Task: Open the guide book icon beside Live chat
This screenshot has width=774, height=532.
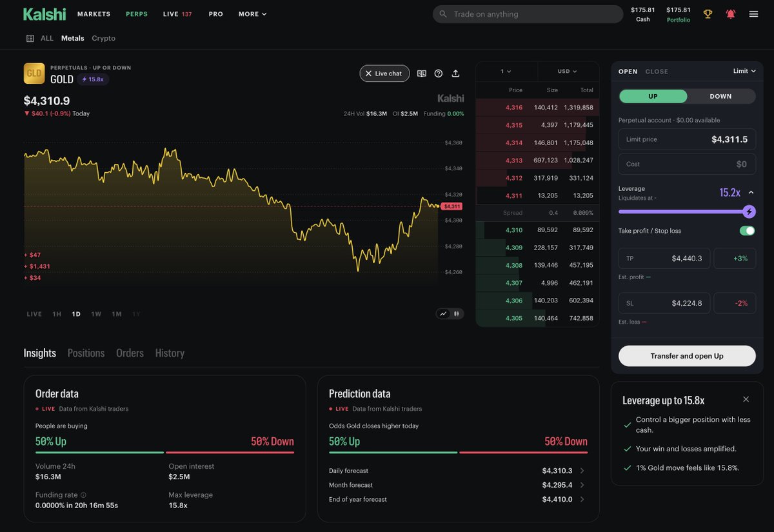Action: point(422,74)
